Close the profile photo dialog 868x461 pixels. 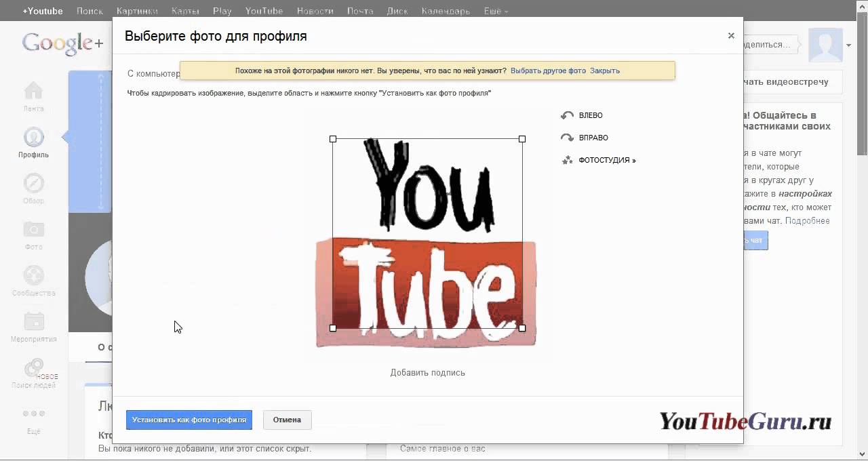click(x=731, y=36)
